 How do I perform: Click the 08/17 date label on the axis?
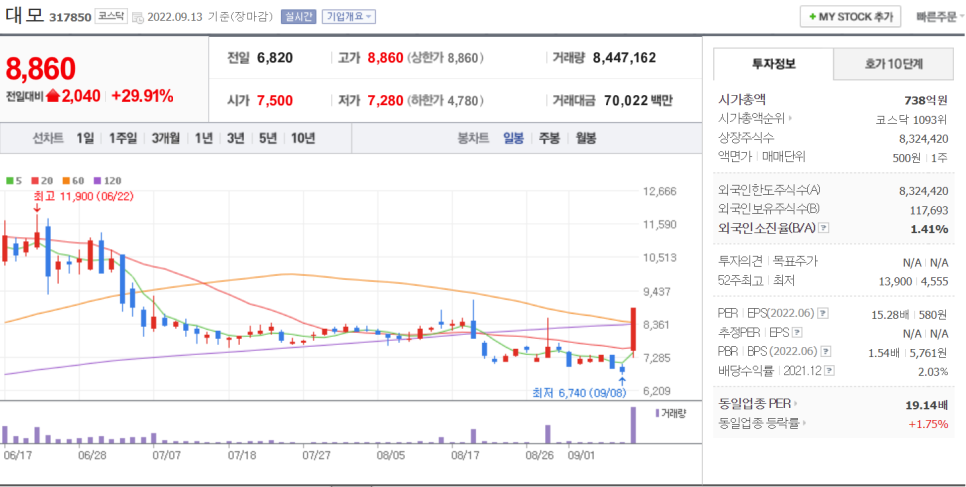(465, 456)
